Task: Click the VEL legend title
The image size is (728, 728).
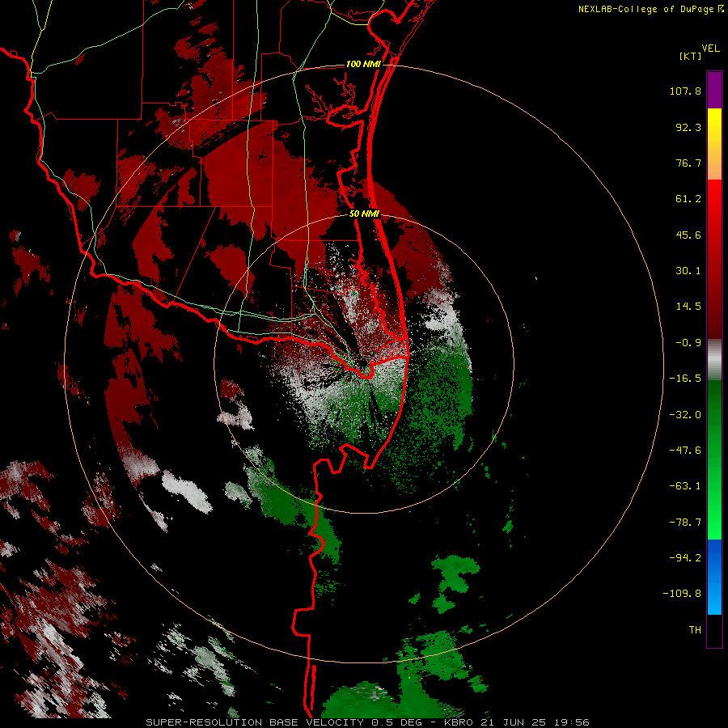Action: [x=710, y=49]
